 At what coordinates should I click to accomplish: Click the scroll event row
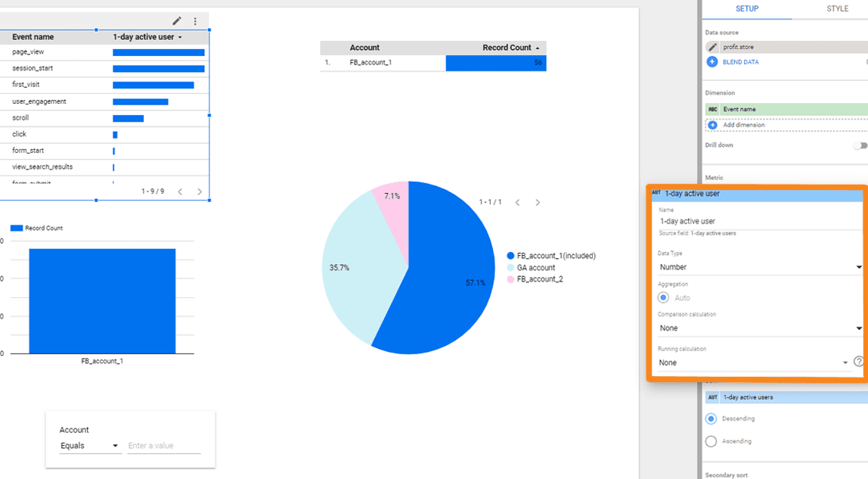coord(104,118)
